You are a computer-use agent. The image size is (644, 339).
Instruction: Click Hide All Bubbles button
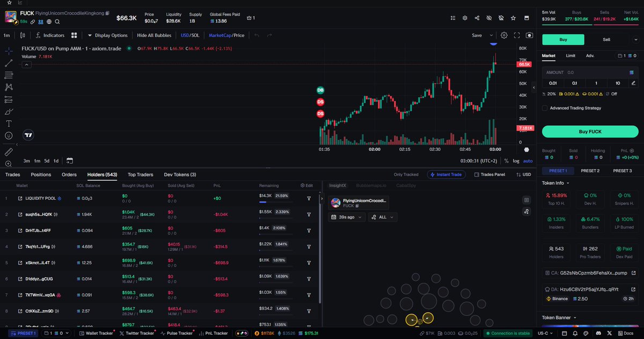[154, 35]
